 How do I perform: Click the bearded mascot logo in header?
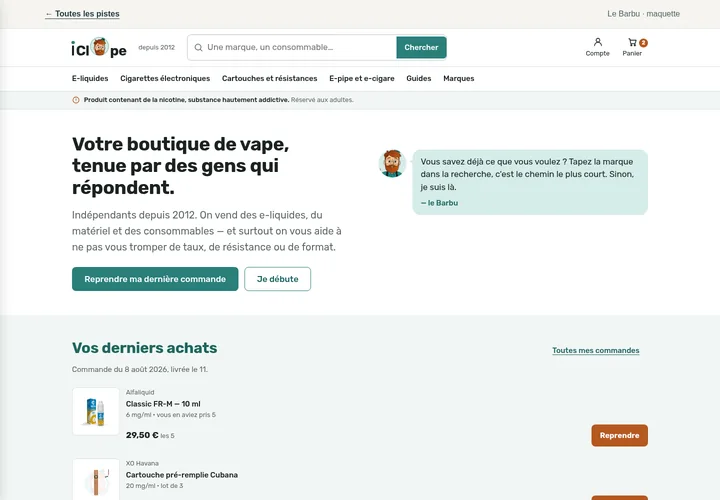click(x=99, y=47)
